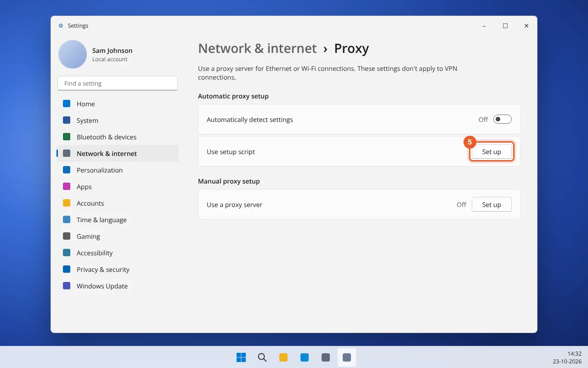Screen dimensions: 588x368
Task: Open Windows Update settings
Action: tap(118, 286)
